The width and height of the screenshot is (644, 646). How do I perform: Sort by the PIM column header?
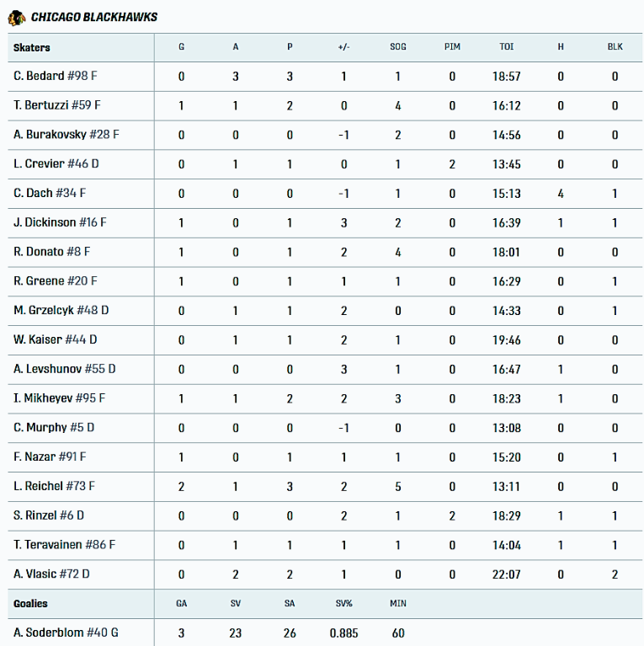(452, 47)
